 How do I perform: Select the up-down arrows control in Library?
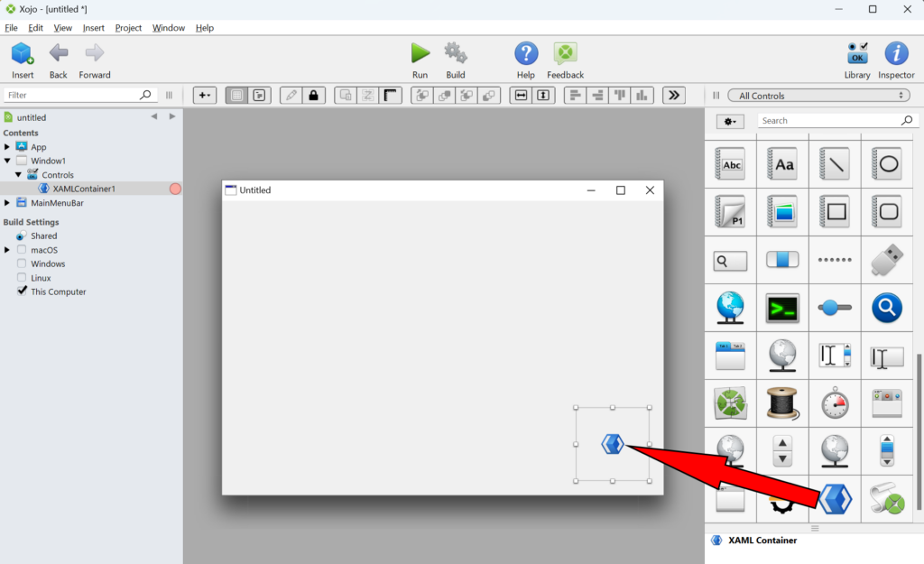pyautogui.click(x=782, y=451)
